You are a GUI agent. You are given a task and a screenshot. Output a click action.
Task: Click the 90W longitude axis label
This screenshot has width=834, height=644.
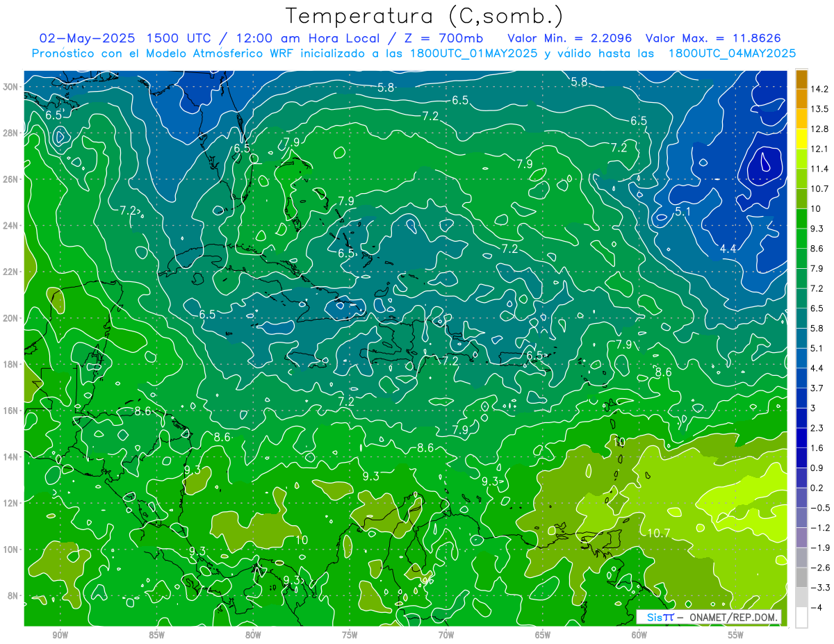[60, 635]
